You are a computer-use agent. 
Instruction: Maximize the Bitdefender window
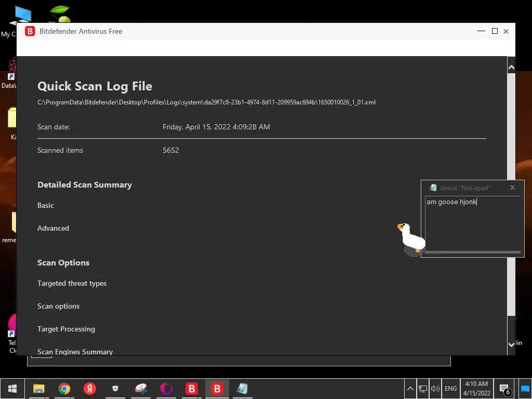tap(495, 31)
